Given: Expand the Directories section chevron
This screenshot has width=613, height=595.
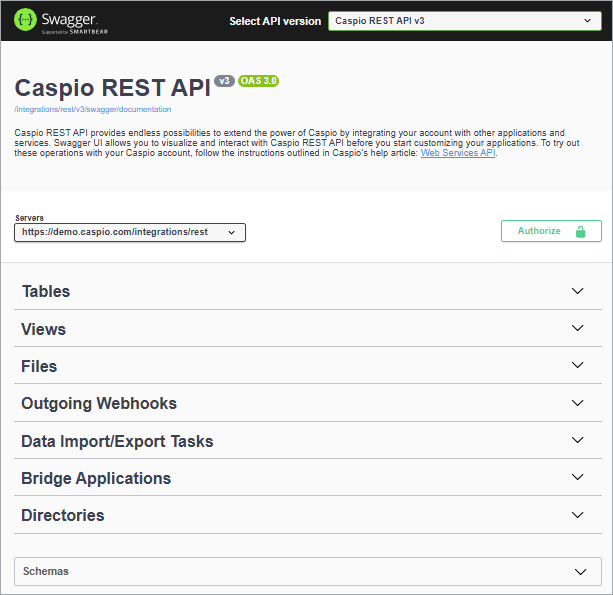Looking at the screenshot, I should pyautogui.click(x=577, y=514).
